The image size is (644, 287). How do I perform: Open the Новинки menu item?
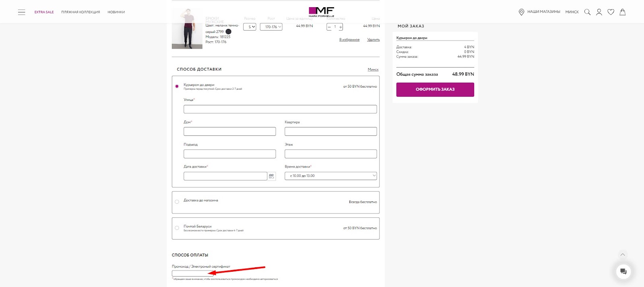116,12
